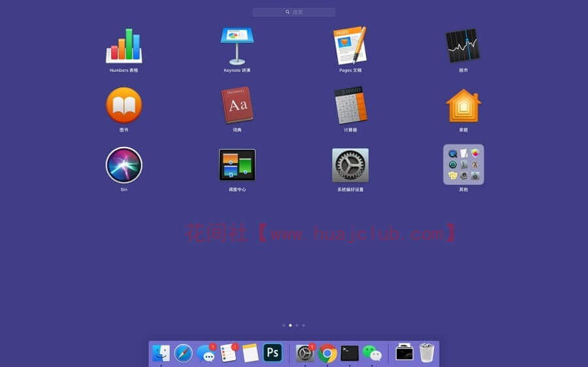The height and width of the screenshot is (367, 588).
Task: Open WeChat from the Dock
Action: point(372,353)
